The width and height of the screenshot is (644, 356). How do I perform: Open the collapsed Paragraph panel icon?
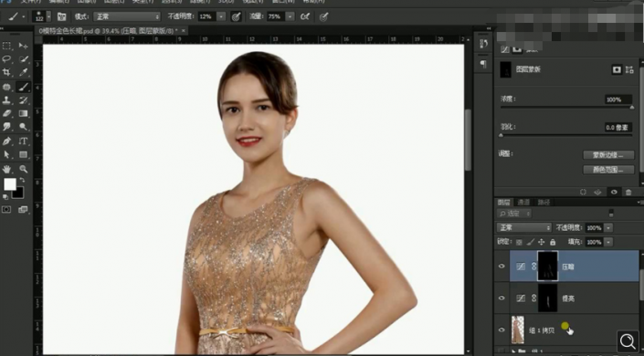click(483, 64)
